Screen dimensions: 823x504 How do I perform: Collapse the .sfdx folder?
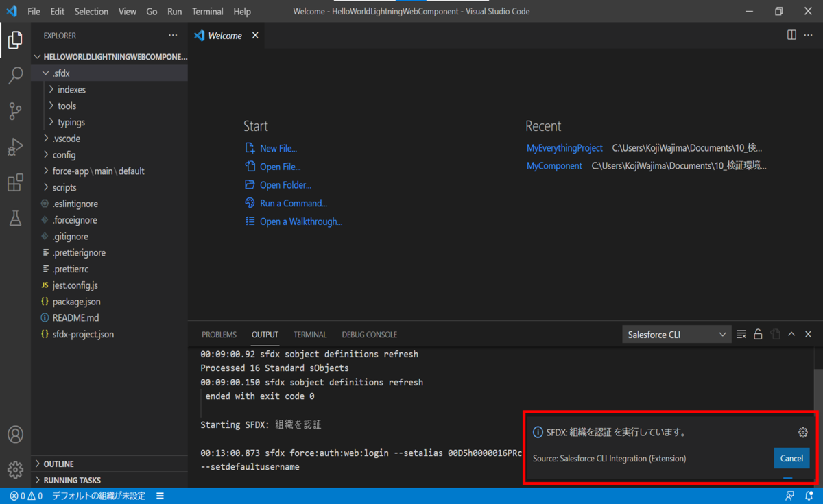tap(110, 73)
